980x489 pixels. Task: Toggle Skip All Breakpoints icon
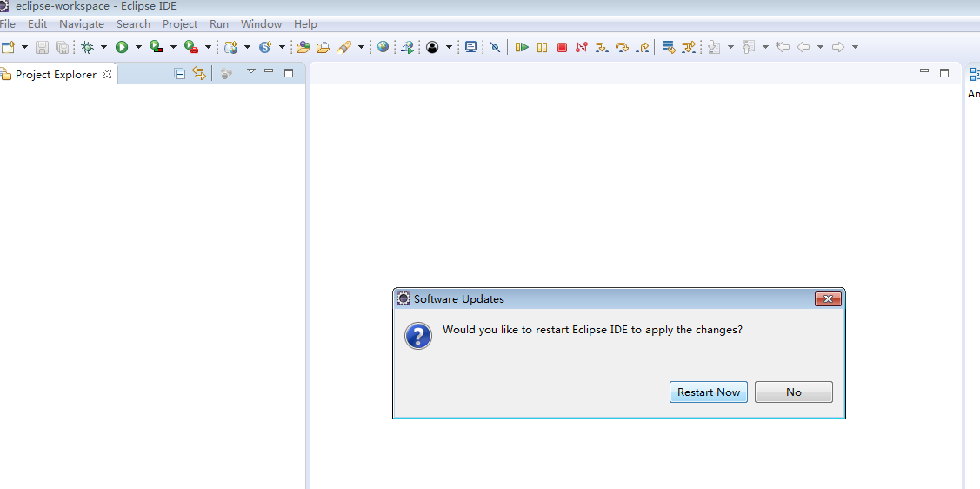(495, 47)
